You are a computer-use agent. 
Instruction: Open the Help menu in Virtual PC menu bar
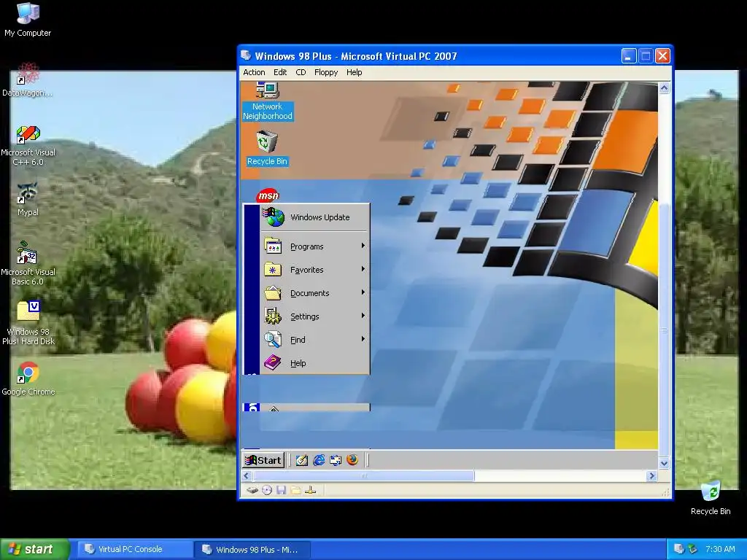coord(354,72)
